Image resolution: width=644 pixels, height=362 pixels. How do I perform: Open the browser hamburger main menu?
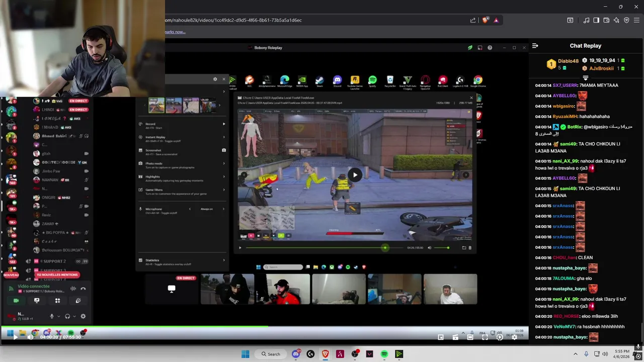point(636,20)
